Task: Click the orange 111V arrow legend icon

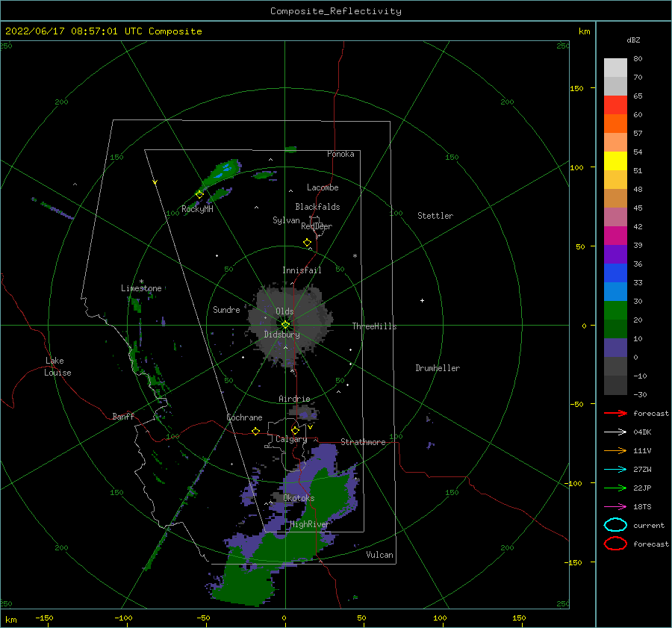Action: [x=615, y=450]
